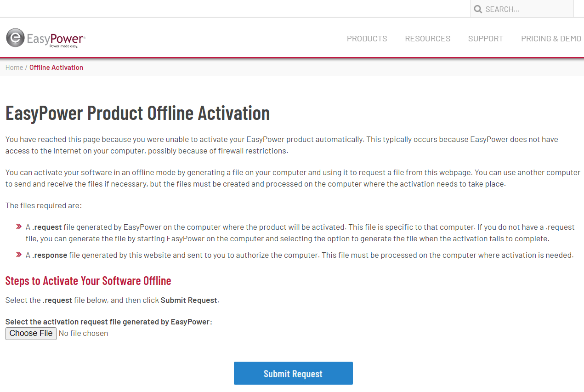Click the red chevron bullet beside .request item
Image resolution: width=584 pixels, height=392 pixels.
(19, 227)
